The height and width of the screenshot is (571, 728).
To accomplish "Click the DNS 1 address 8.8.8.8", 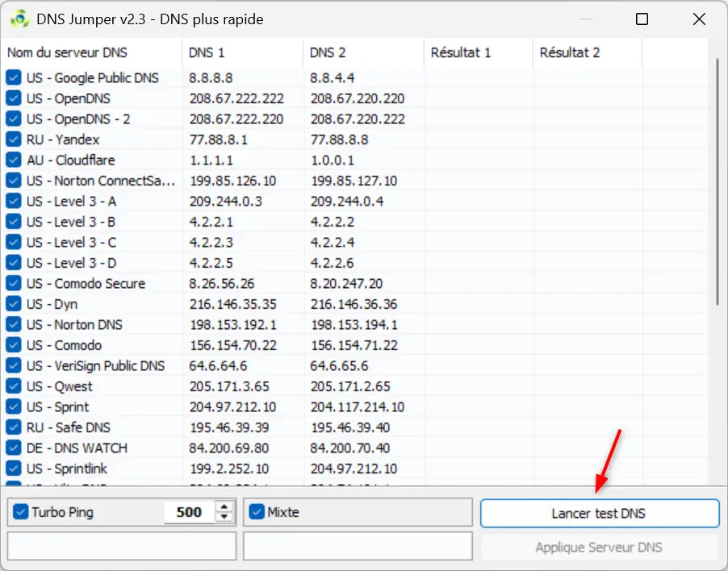I will coord(211,77).
